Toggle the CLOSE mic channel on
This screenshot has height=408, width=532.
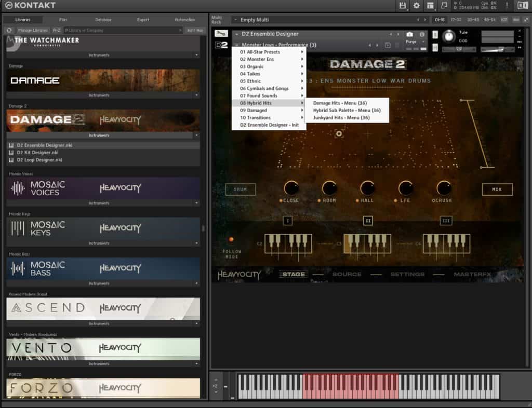pos(281,200)
